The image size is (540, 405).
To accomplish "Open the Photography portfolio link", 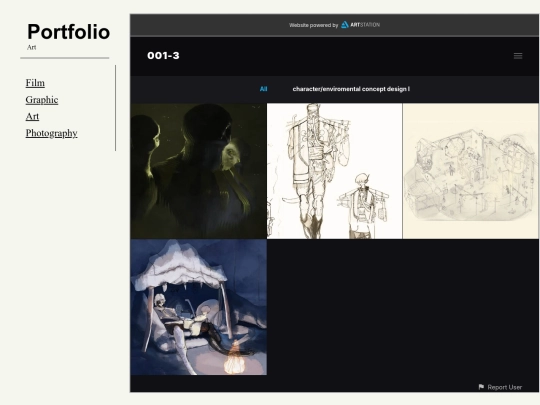I will [51, 133].
